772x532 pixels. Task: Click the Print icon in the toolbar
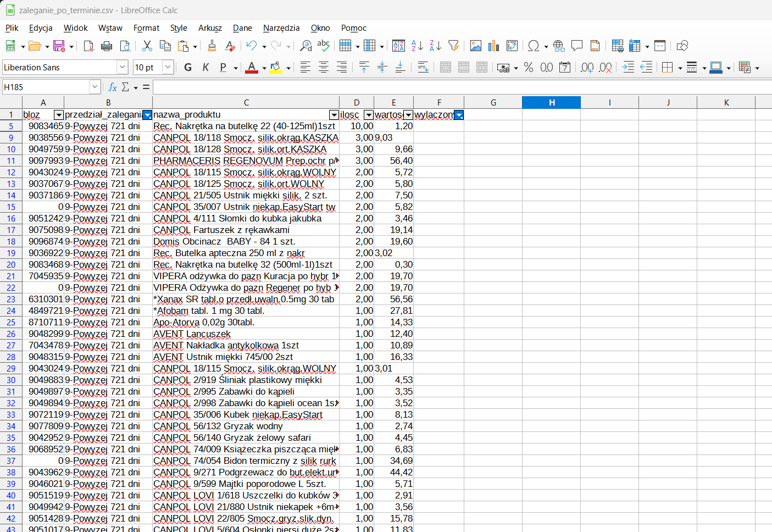coord(107,46)
